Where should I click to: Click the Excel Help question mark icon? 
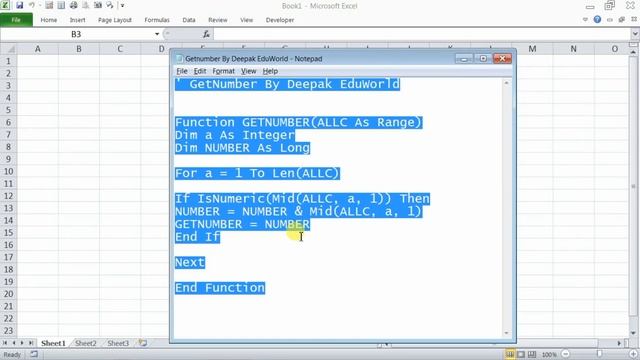pos(597,19)
